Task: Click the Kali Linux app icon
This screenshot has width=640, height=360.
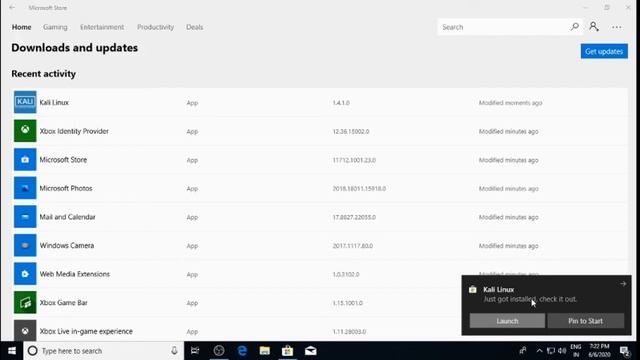Action: pyautogui.click(x=25, y=102)
